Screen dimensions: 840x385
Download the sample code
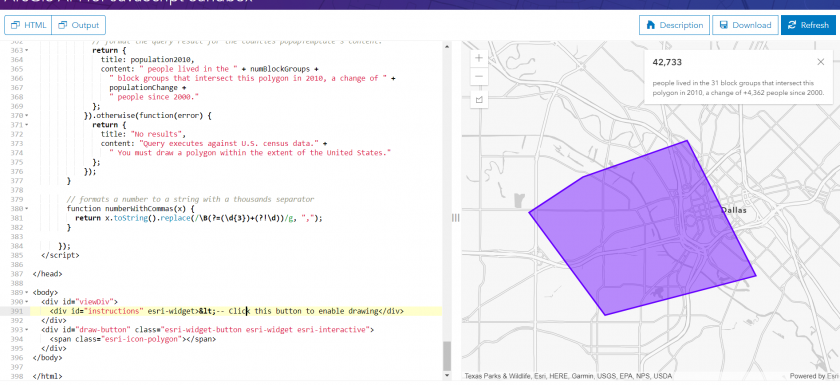(745, 25)
